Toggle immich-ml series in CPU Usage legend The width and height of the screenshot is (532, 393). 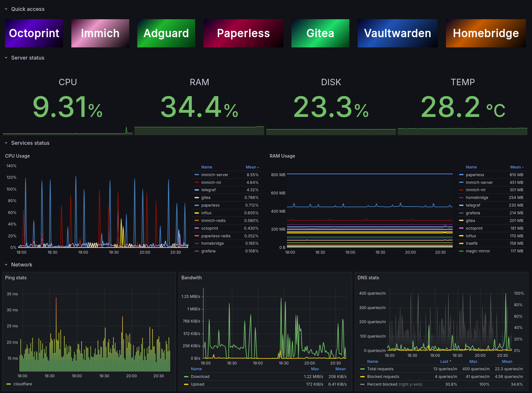[211, 183]
